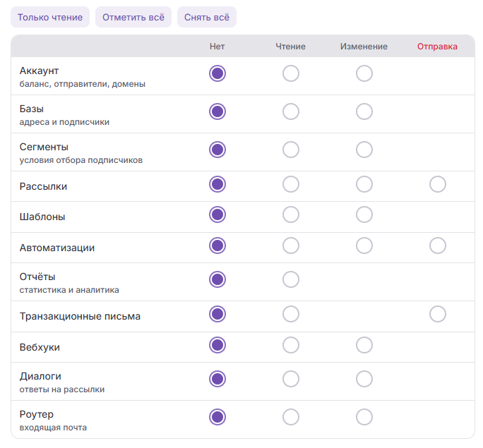Select Чтение for Диалоги
Viewport: 483px width, 448px height.
coord(291,379)
